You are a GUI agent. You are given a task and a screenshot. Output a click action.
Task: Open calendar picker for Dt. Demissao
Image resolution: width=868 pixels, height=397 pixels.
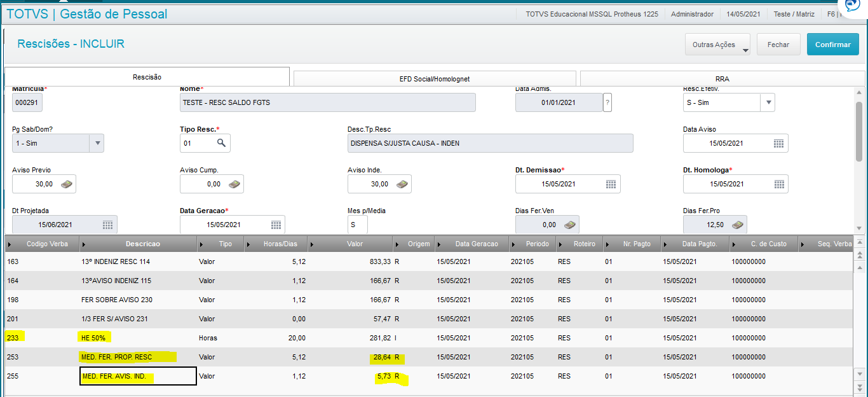click(x=611, y=185)
